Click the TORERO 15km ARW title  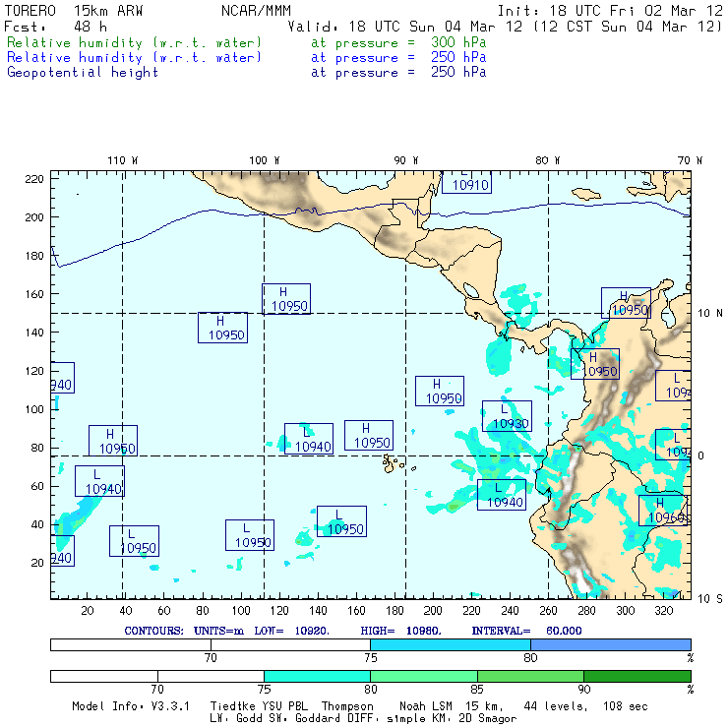coord(67,10)
